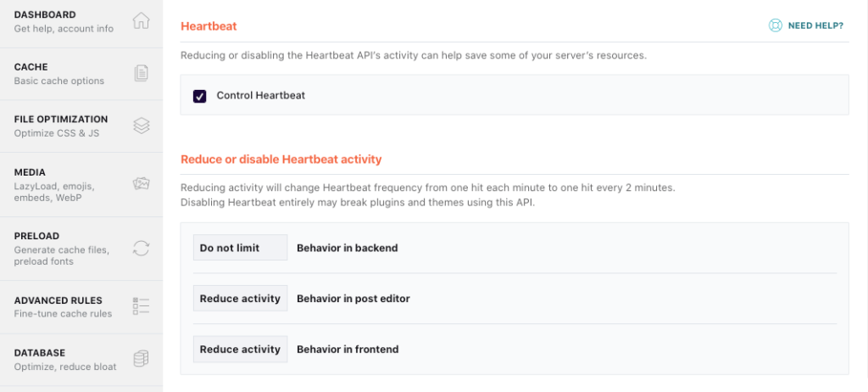This screenshot has height=392, width=868.
Task: Click the Control Heartbeat label text
Action: click(260, 96)
